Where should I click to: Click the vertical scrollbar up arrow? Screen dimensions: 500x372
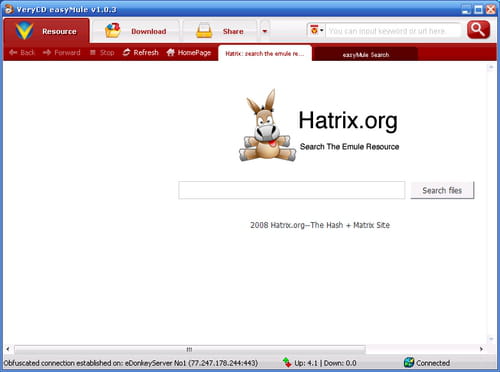(491, 67)
